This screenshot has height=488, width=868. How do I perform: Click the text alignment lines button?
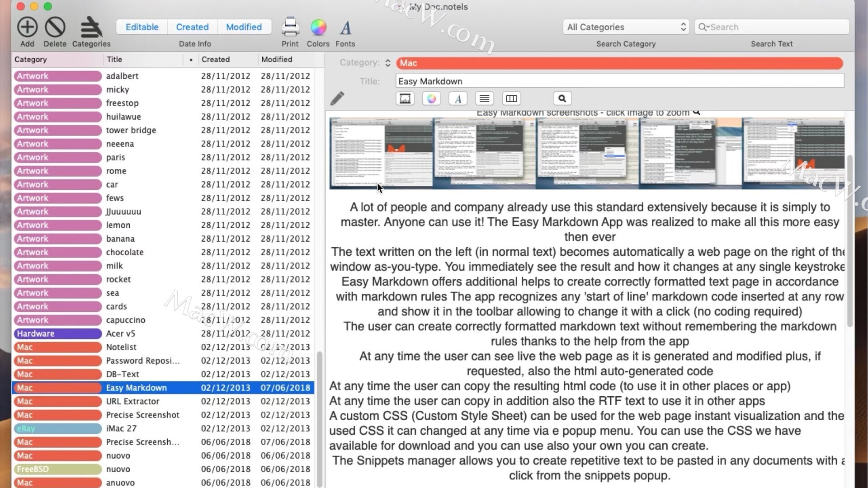pos(485,99)
